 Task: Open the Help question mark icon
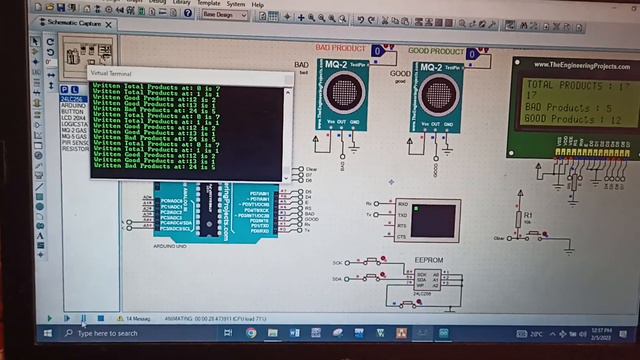[187, 13]
